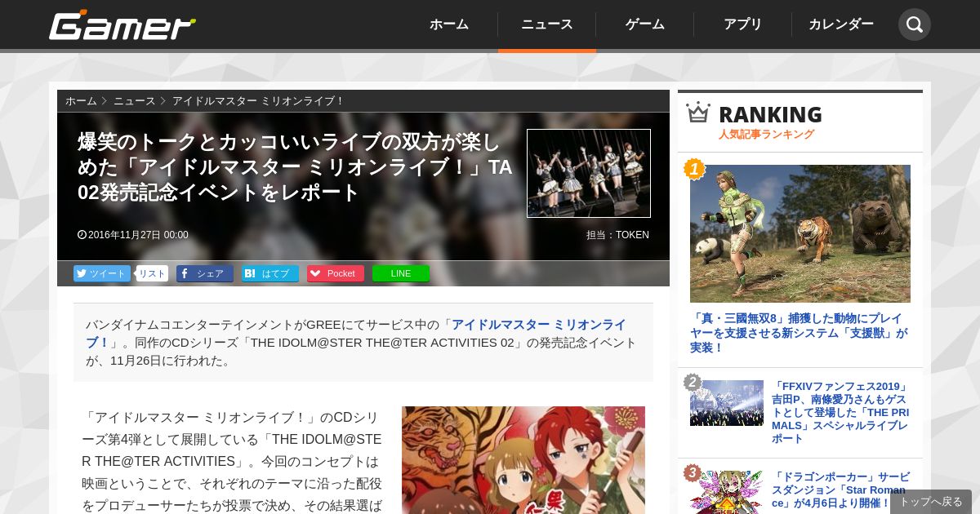Open the ドラゴンポーカー Star Romance ranking link

pos(841,490)
